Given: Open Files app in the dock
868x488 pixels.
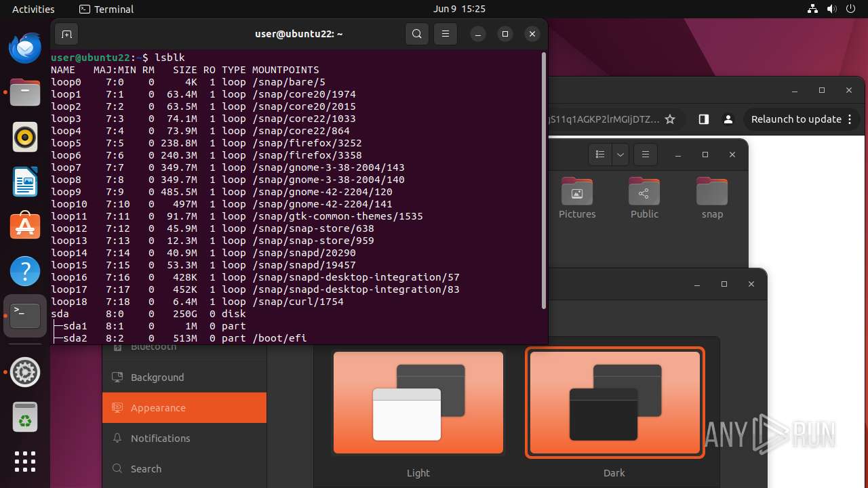Looking at the screenshot, I should pos(25,92).
